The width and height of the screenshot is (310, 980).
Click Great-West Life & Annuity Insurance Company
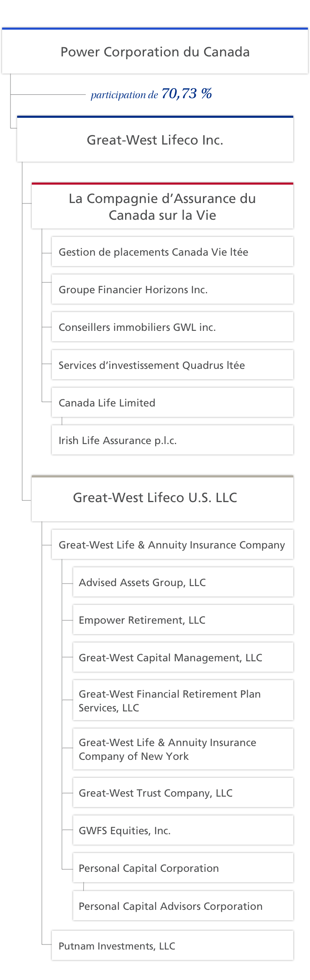pos(172,545)
